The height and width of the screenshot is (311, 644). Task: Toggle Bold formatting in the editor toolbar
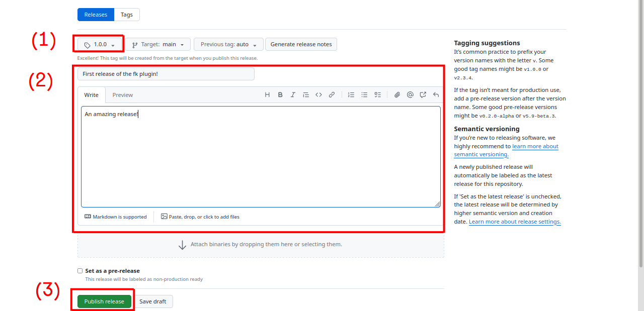[x=280, y=94]
